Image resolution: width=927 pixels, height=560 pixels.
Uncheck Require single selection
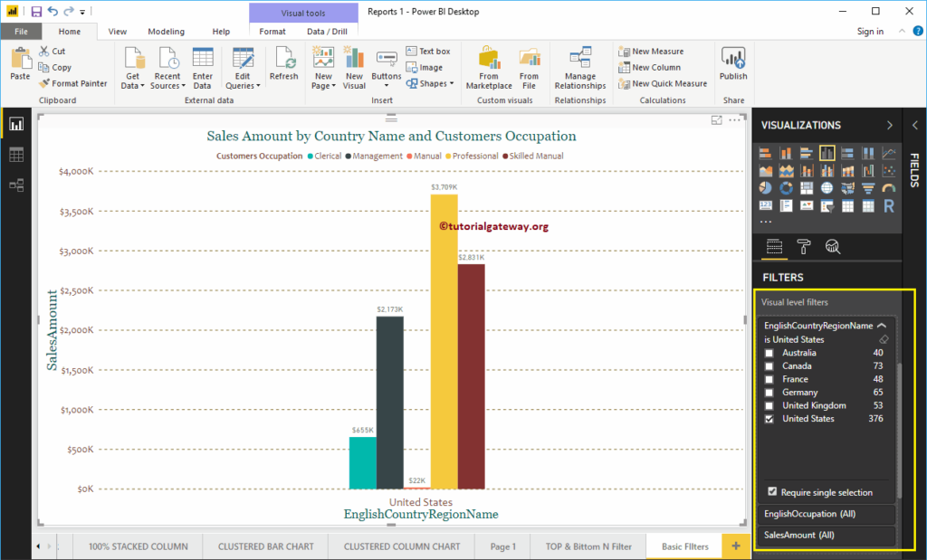tap(772, 491)
